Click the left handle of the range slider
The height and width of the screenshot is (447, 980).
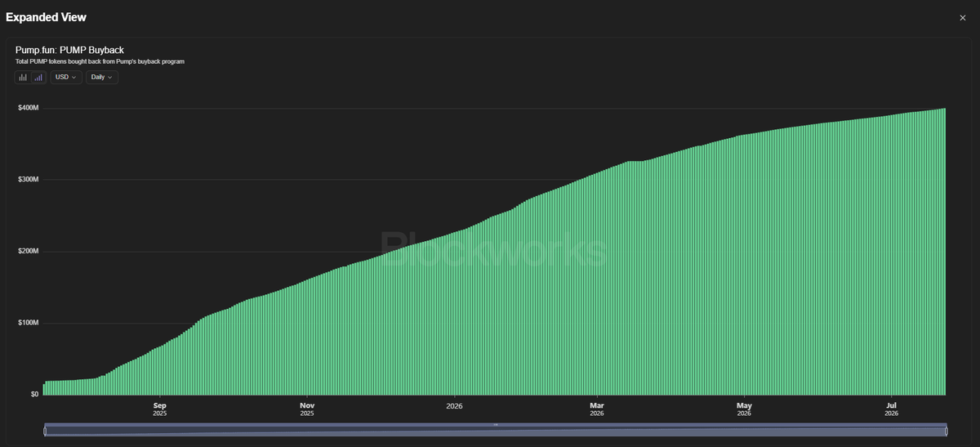coord(45,431)
